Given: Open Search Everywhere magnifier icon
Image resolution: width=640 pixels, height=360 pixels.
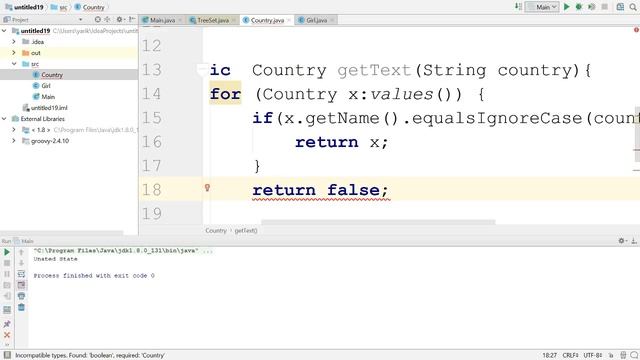Looking at the screenshot, I should coord(633,7).
